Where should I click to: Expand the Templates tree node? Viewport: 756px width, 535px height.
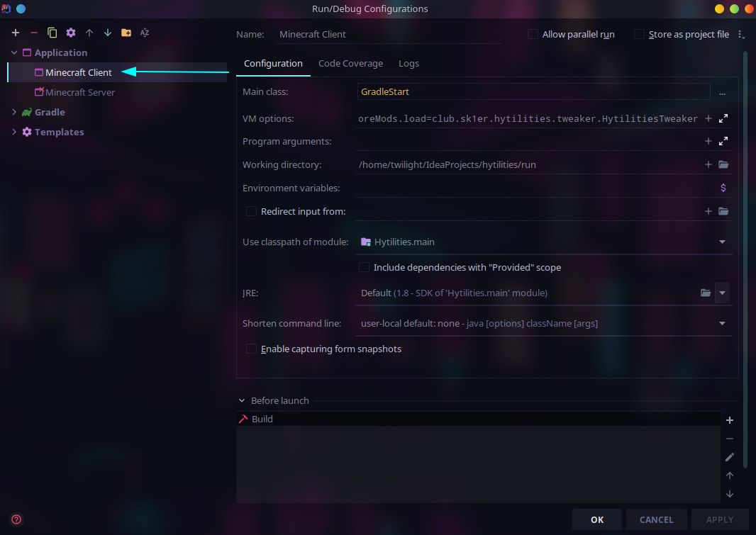point(14,132)
